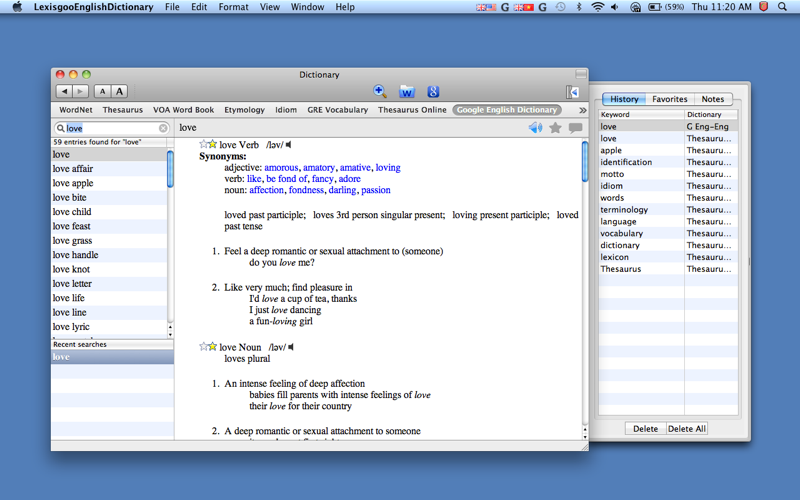Image resolution: width=800 pixels, height=500 pixels.
Task: Open the Google search icon
Action: click(433, 92)
